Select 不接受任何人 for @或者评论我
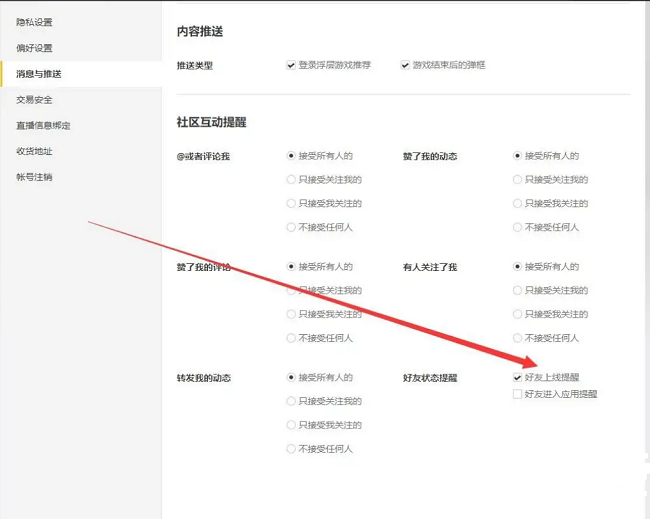650x519 pixels. [x=291, y=228]
